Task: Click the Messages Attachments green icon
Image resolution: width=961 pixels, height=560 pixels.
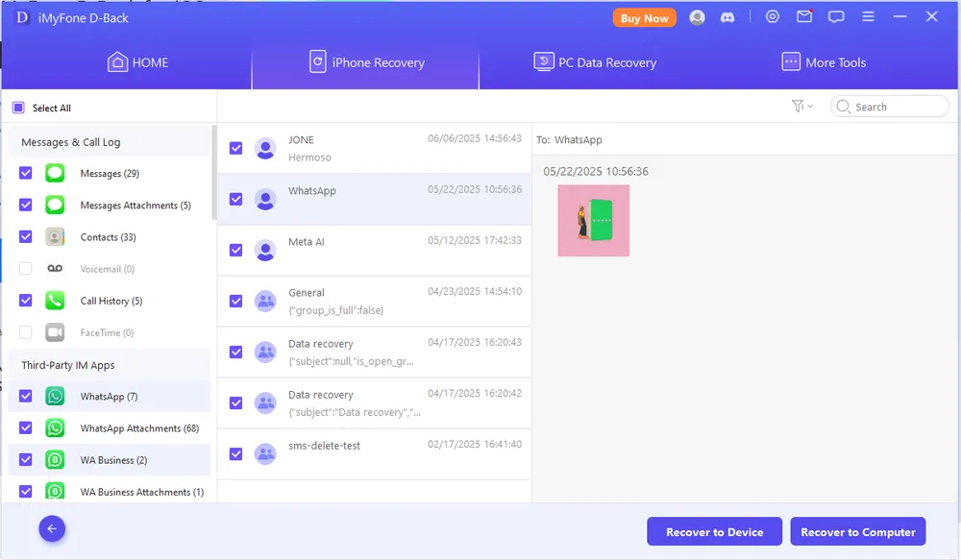Action: [x=55, y=206]
